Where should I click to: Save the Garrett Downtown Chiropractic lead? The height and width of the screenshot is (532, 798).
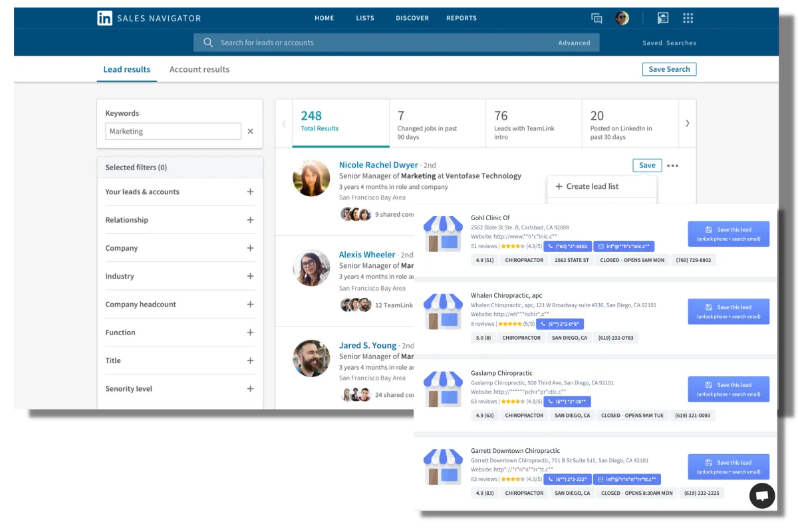coord(728,467)
